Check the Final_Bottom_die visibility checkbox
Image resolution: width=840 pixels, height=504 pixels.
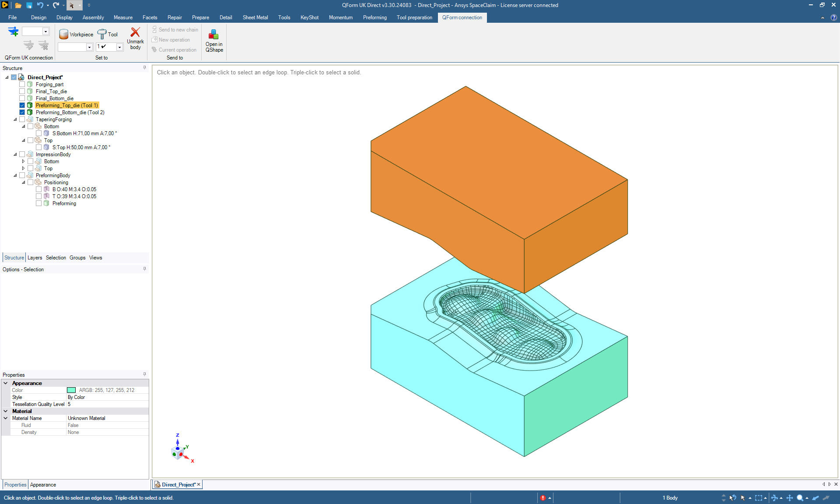[22, 98]
